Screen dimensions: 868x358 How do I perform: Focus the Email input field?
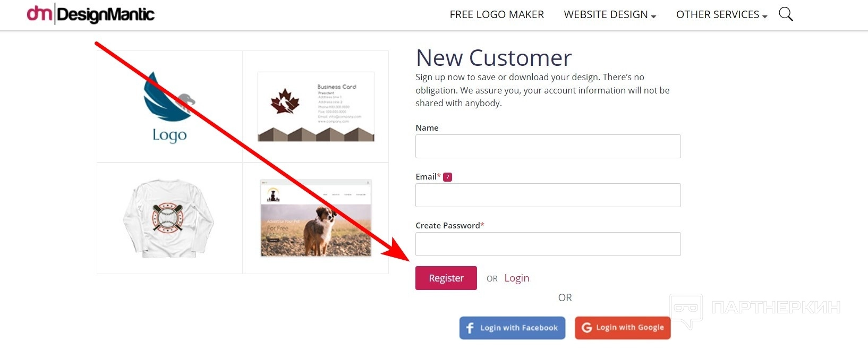(x=548, y=195)
